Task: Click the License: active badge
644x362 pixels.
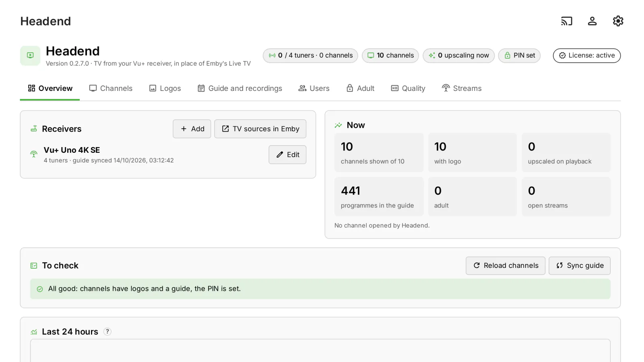Action: coord(587,56)
